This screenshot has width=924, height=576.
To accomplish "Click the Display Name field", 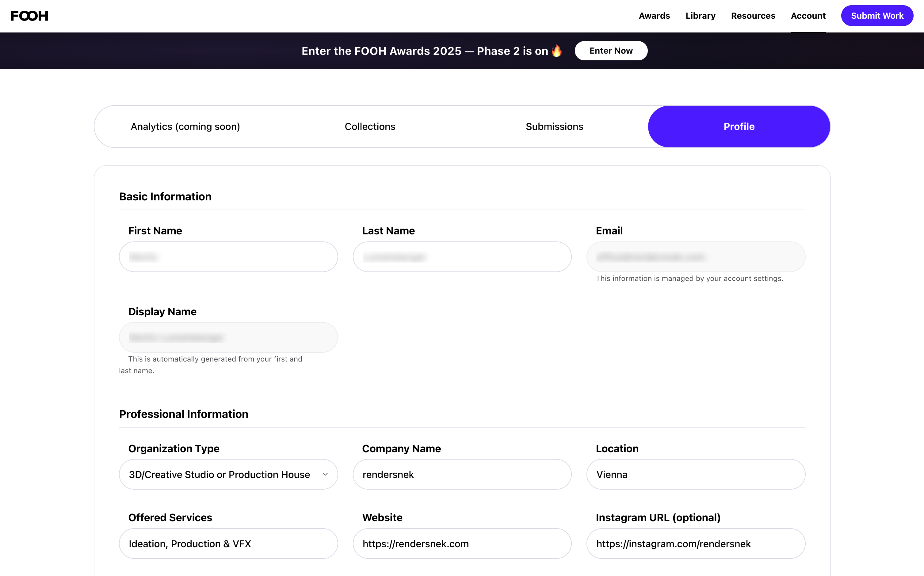I will (228, 337).
